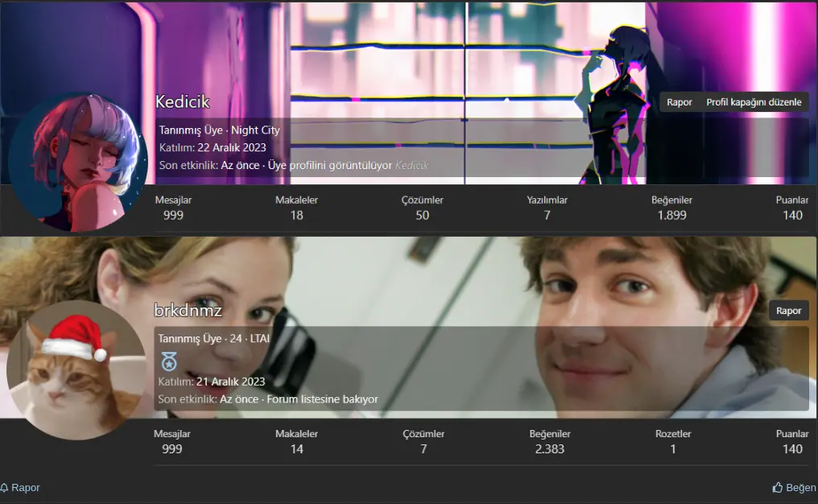Image resolution: width=818 pixels, height=504 pixels.
Task: Click Profil kapağını düzenle button
Action: [754, 102]
